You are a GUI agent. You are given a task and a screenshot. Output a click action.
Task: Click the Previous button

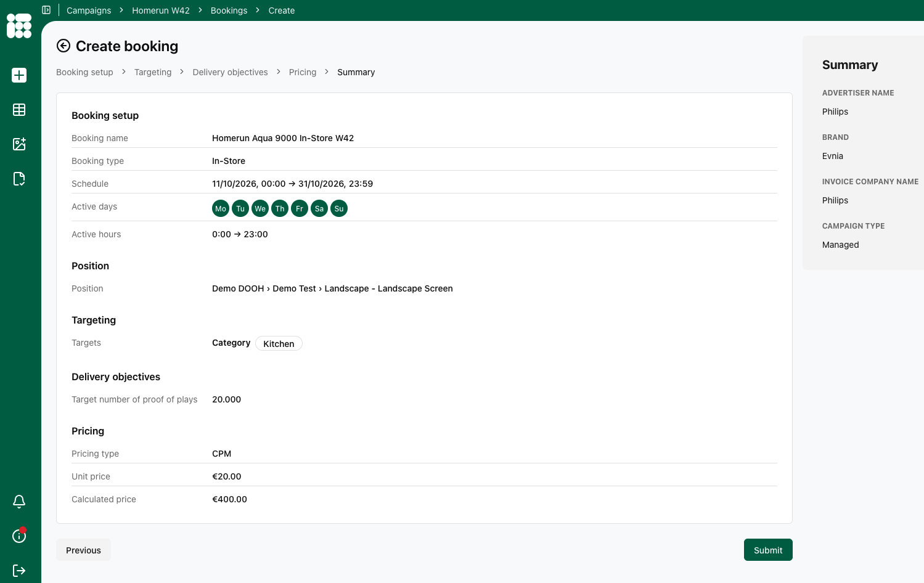coord(83,550)
